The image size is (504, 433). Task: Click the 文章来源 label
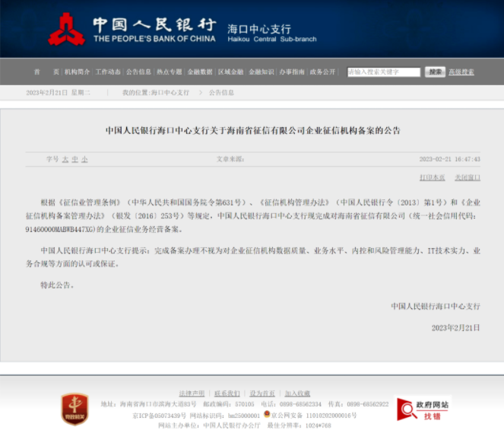pyautogui.click(x=230, y=159)
